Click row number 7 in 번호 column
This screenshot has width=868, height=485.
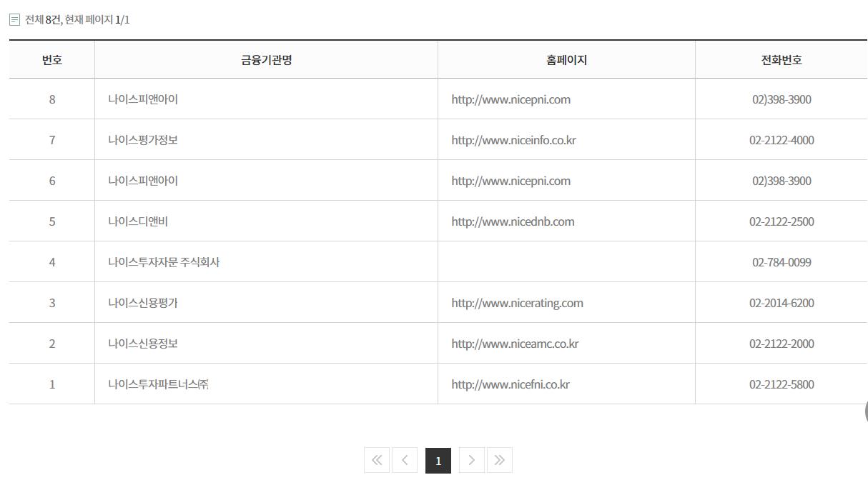pos(51,140)
